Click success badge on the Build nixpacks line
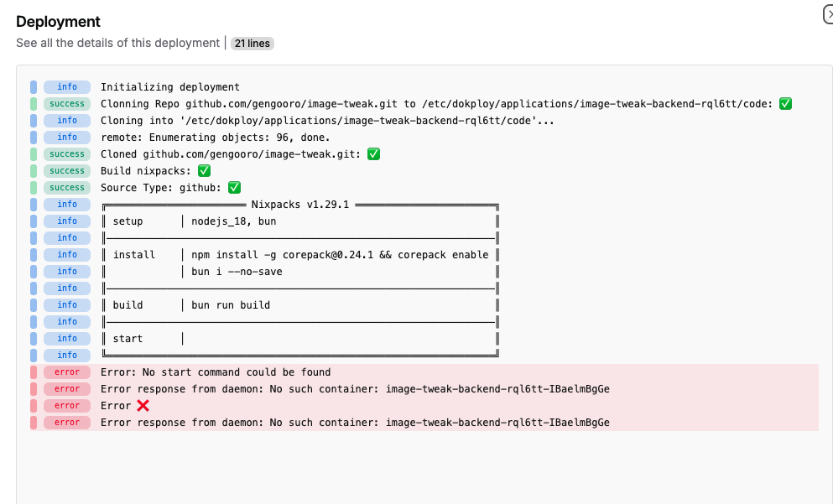This screenshot has width=833, height=504. (67, 171)
